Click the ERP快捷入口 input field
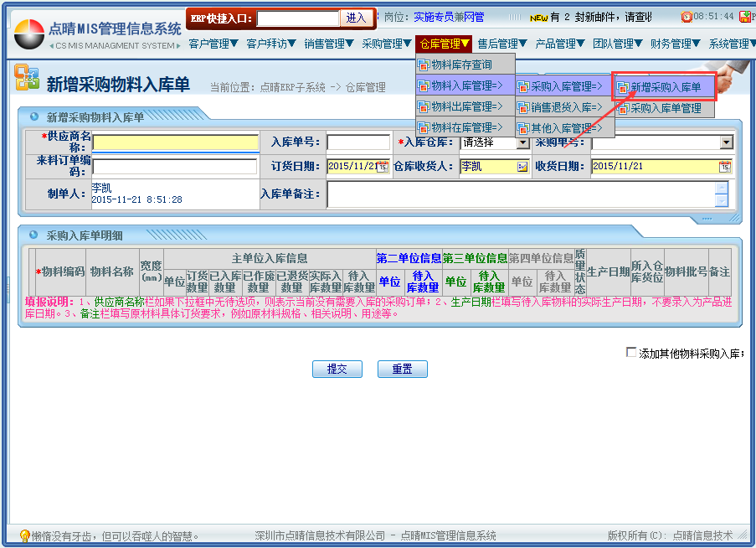 tap(298, 18)
